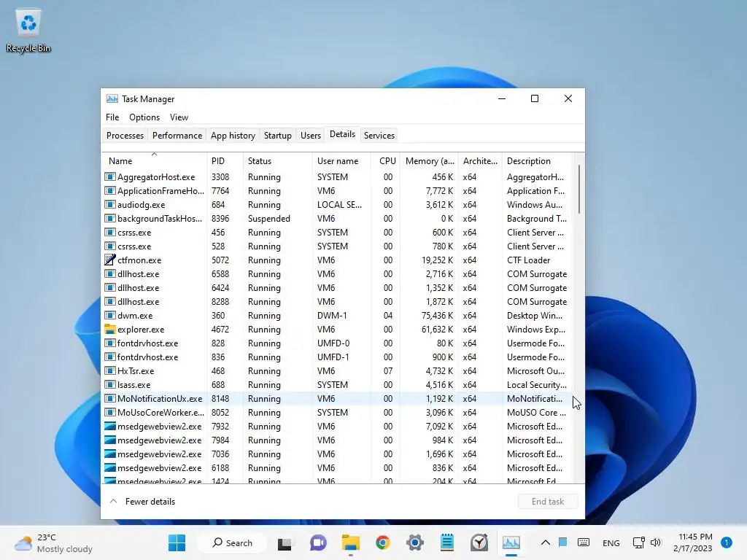Select the backgroundTaskHost Suspended row
The height and width of the screenshot is (560, 747).
click(337, 219)
